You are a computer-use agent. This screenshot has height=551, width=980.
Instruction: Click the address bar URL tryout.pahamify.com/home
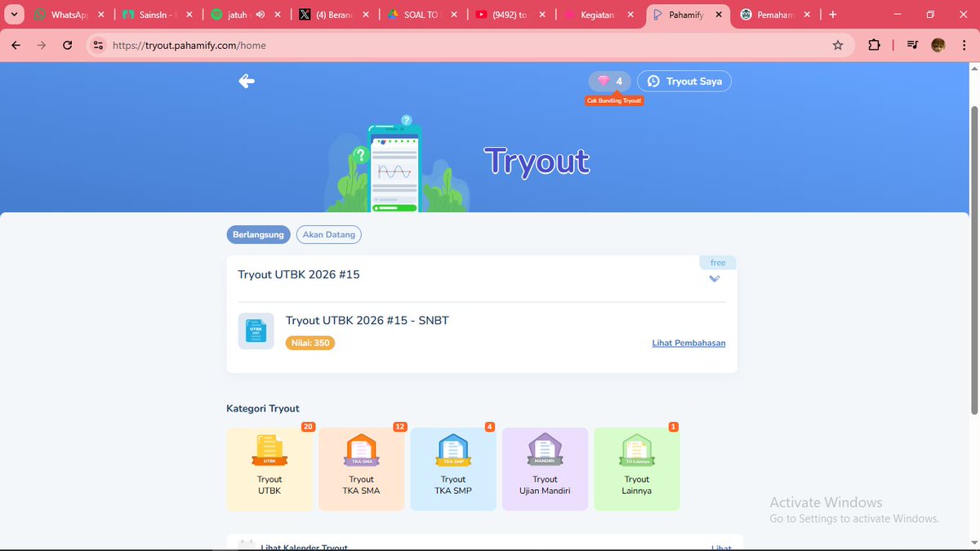coord(189,46)
